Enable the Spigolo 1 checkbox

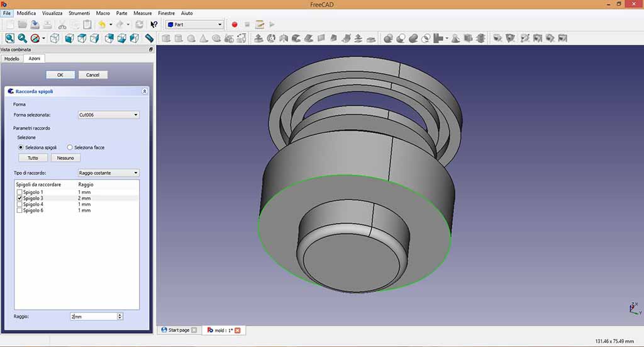pyautogui.click(x=19, y=192)
